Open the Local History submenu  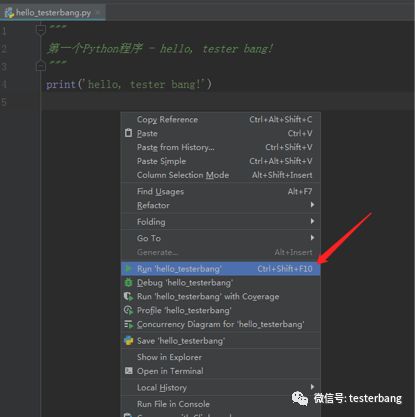(220, 387)
